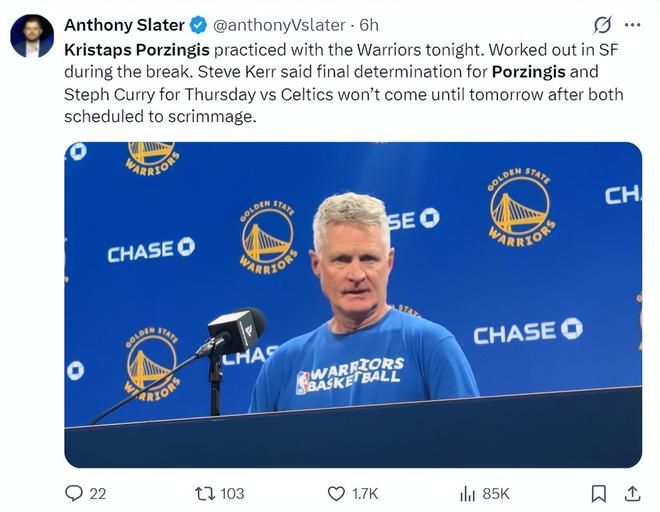Click the Grok slashed-circle icon
660x512 pixels.
click(x=602, y=25)
